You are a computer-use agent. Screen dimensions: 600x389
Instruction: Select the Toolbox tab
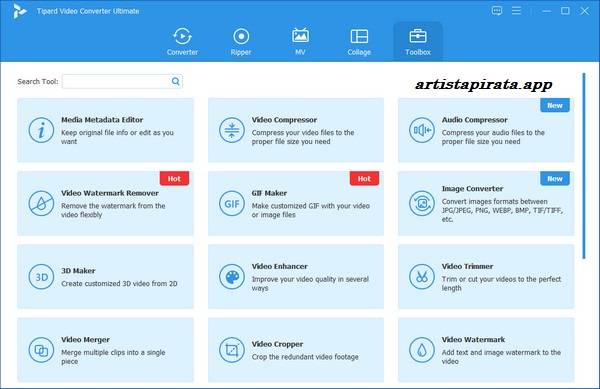coord(418,41)
